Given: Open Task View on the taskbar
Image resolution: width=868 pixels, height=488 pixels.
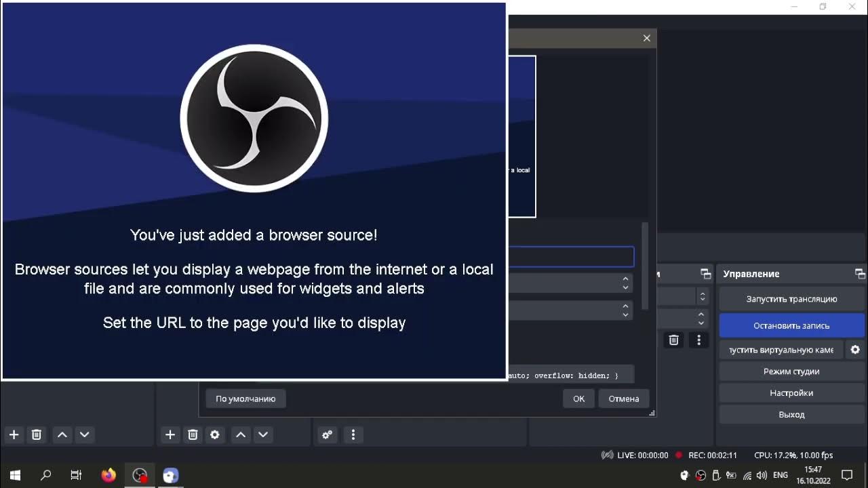Looking at the screenshot, I should click(77, 475).
